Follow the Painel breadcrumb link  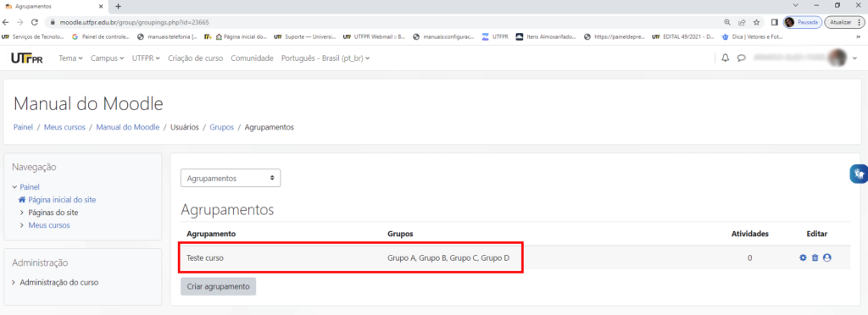(23, 127)
